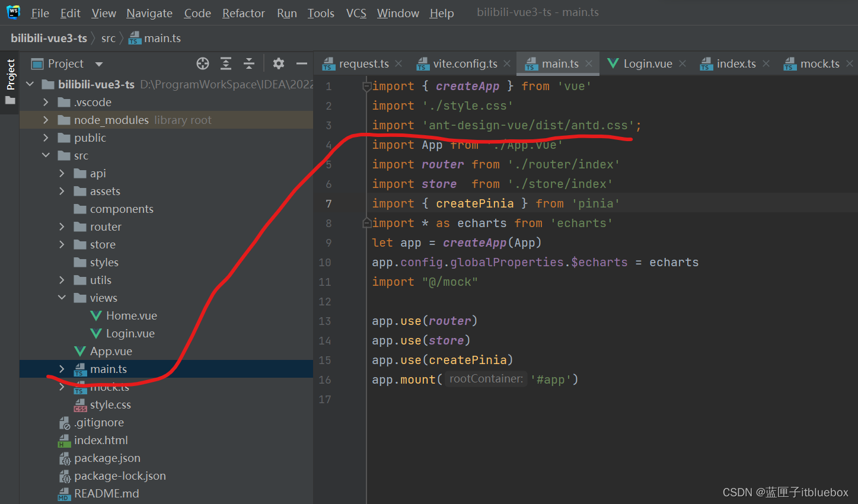Expand the router folder
The image size is (858, 504).
pyautogui.click(x=62, y=227)
